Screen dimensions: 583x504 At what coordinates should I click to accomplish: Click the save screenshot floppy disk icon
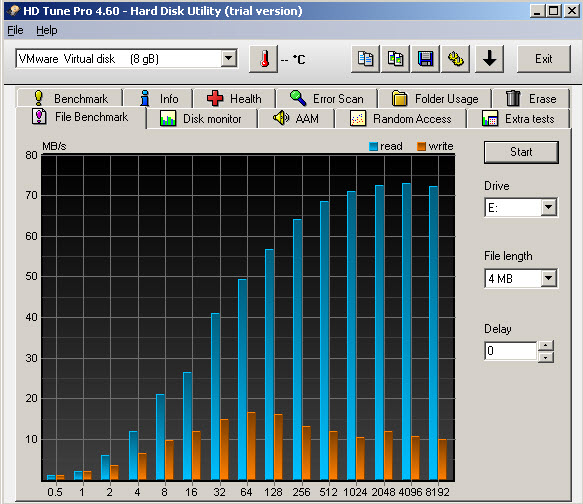426,59
